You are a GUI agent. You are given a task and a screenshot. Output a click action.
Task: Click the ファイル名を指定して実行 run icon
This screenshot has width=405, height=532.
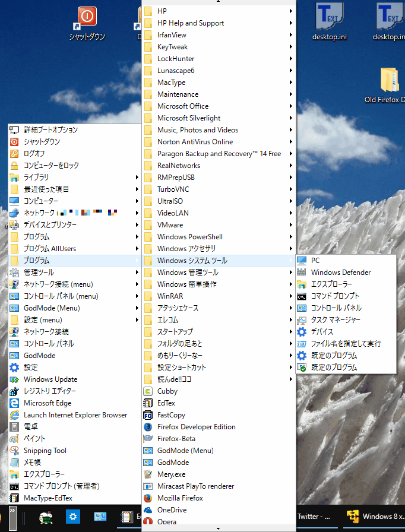[x=302, y=344]
